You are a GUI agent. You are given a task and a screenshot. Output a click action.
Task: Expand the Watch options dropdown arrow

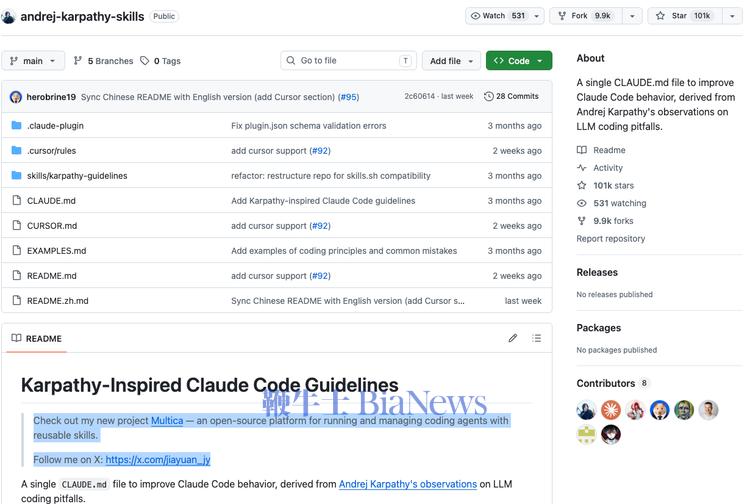(537, 16)
